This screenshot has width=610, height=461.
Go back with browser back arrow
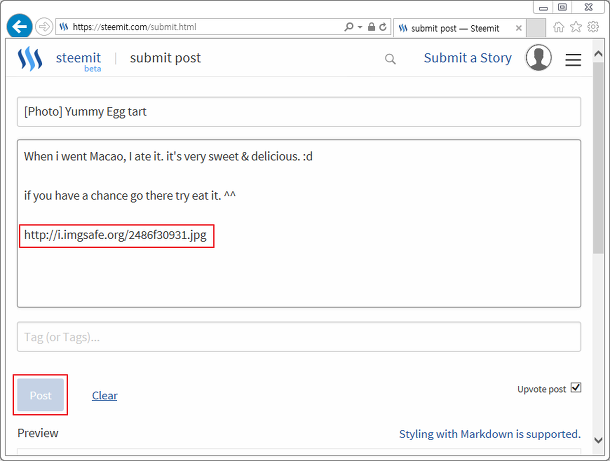[x=18, y=27]
